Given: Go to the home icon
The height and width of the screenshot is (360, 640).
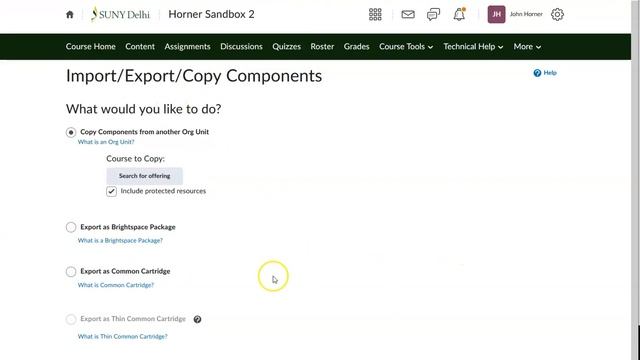Looking at the screenshot, I should [70, 15].
